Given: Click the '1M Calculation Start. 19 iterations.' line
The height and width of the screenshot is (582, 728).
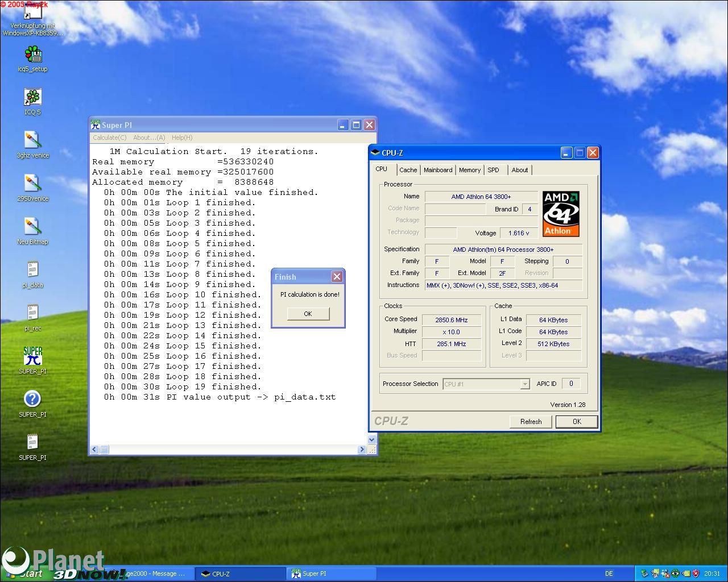Looking at the screenshot, I should pos(214,152).
